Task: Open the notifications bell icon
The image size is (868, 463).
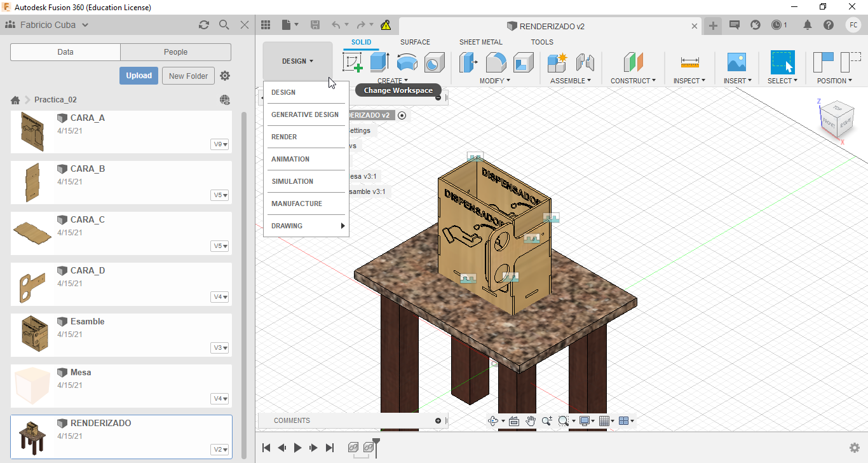Action: (x=808, y=25)
